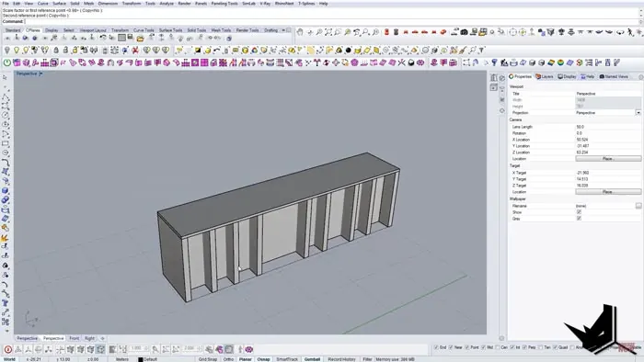The image size is (644, 362).
Task: Click the Camera Location Place button
Action: [608, 159]
